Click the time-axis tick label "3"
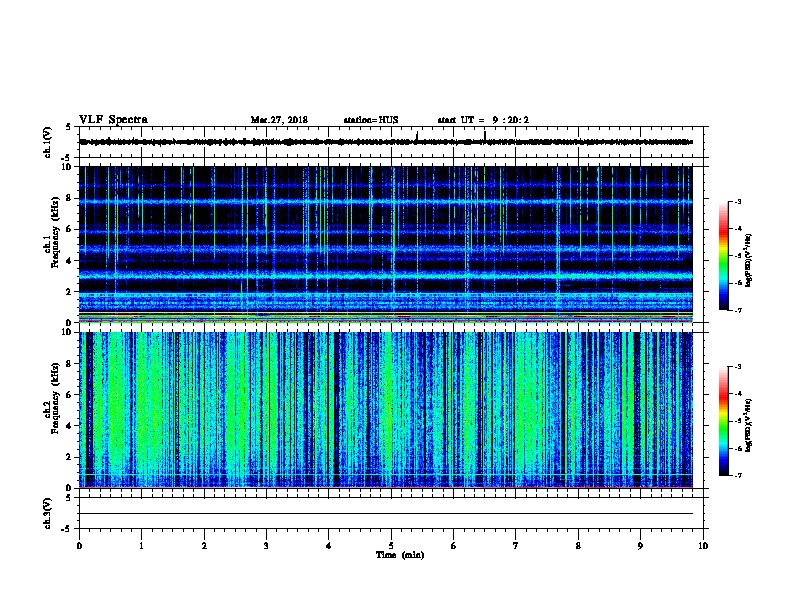Image resolution: width=792 pixels, height=612 pixels. (266, 546)
